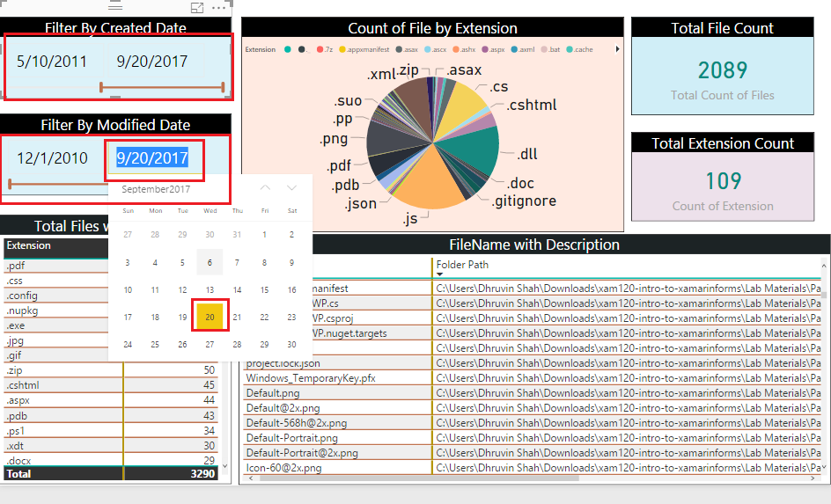The width and height of the screenshot is (831, 504).
Task: Click the Modified Date slider's left handle
Action: (10, 184)
